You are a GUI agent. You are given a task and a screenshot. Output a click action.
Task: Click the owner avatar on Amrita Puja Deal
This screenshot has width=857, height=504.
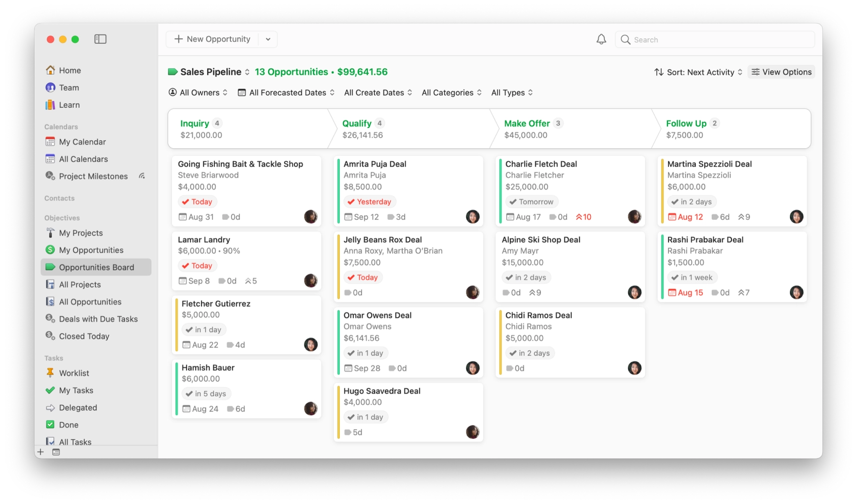(x=472, y=217)
